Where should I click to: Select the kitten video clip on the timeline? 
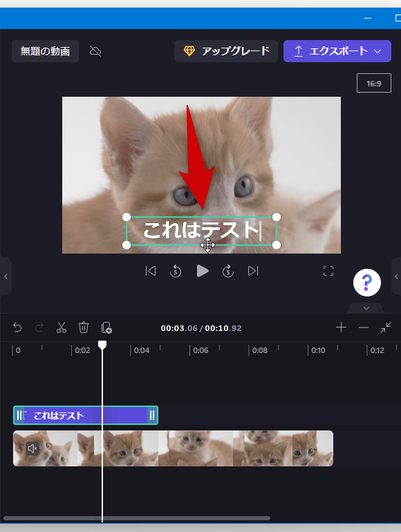click(x=173, y=448)
